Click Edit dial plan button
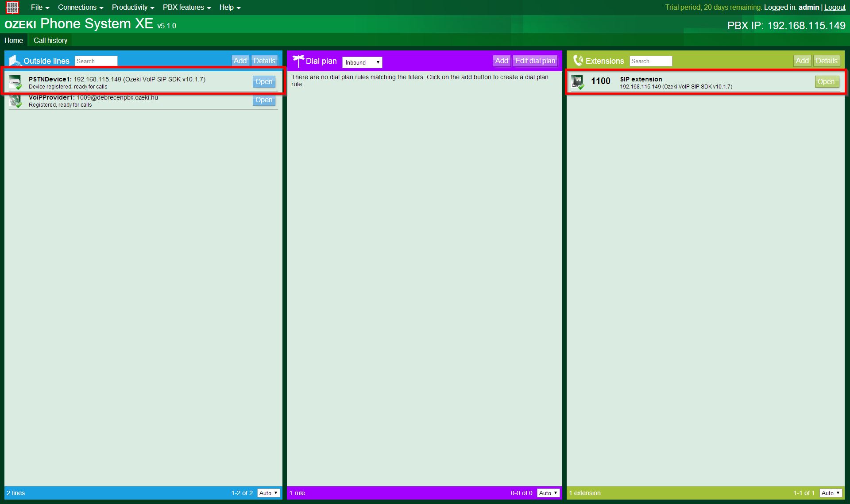Image resolution: width=850 pixels, height=504 pixels. pyautogui.click(x=535, y=61)
